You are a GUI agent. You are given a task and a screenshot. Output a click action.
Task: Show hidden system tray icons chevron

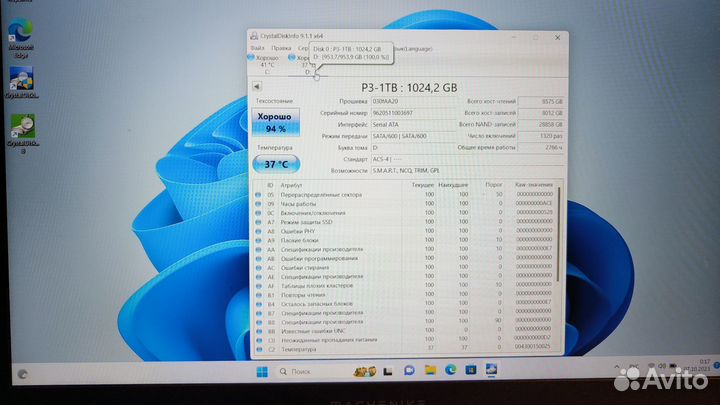(x=616, y=367)
